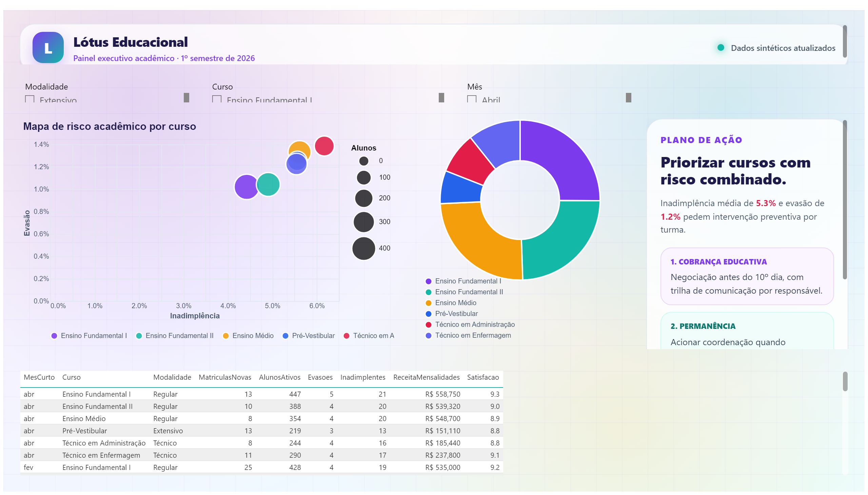Open the Permanência action card
The height and width of the screenshot is (495, 868).
click(x=747, y=331)
